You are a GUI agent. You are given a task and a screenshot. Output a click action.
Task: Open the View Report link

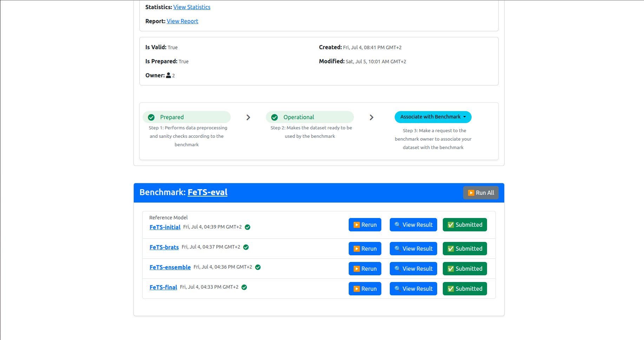[x=182, y=21]
